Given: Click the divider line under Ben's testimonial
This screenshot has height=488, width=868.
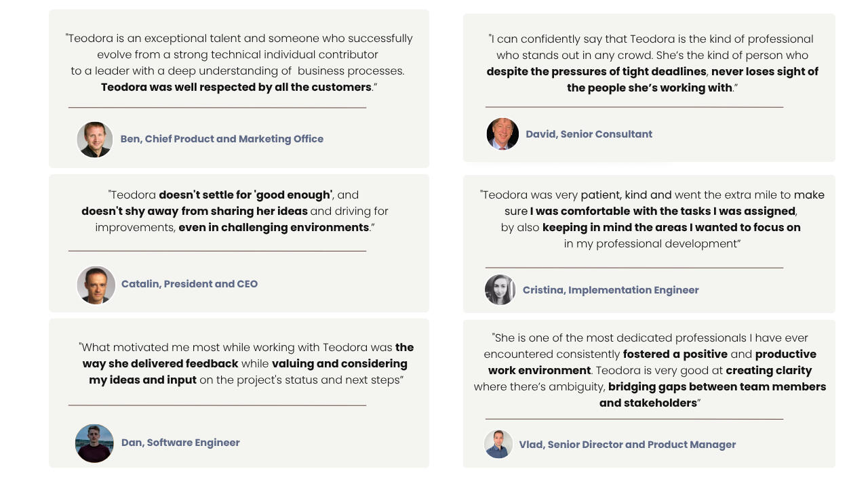Looking at the screenshot, I should pos(217,107).
